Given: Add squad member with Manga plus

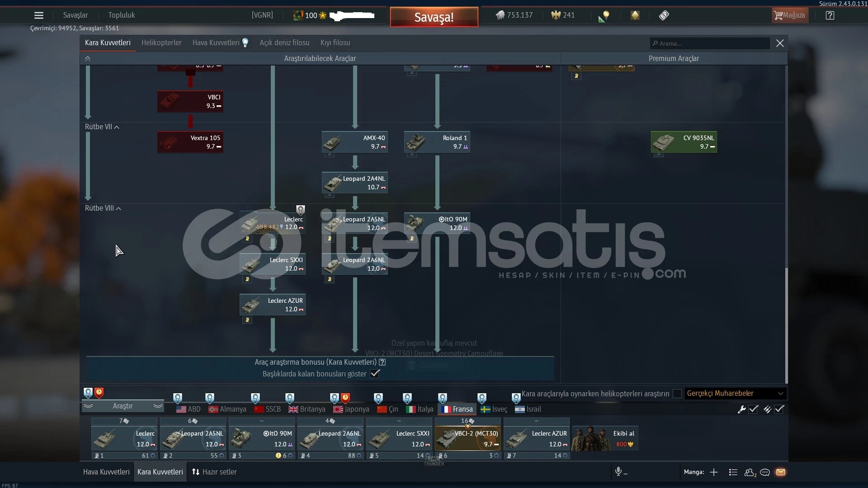Looking at the screenshot, I should coord(714,472).
